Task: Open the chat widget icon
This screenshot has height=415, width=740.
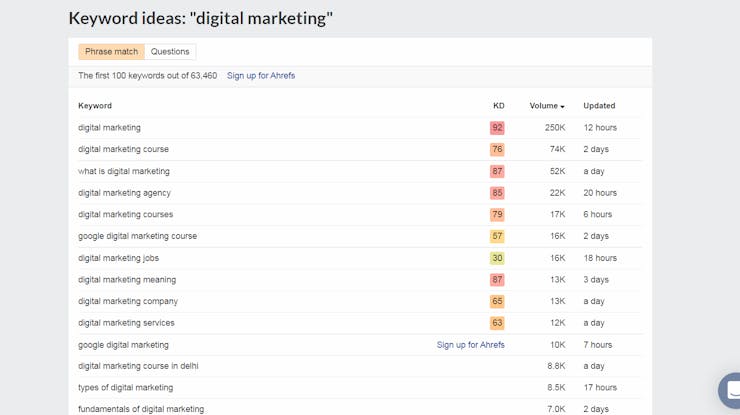Action: click(x=730, y=390)
